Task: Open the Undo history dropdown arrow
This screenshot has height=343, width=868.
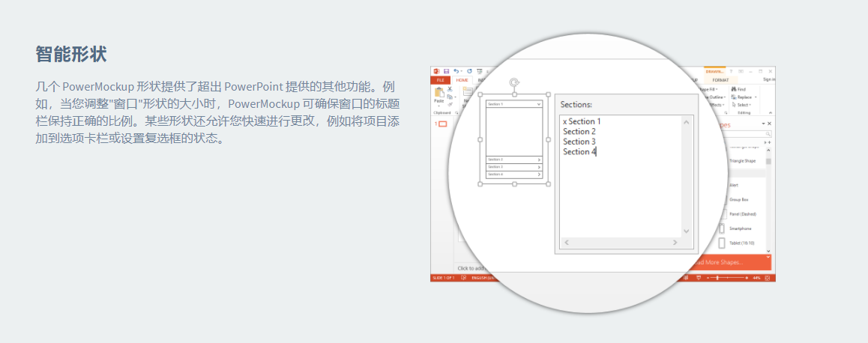Action: (461, 71)
